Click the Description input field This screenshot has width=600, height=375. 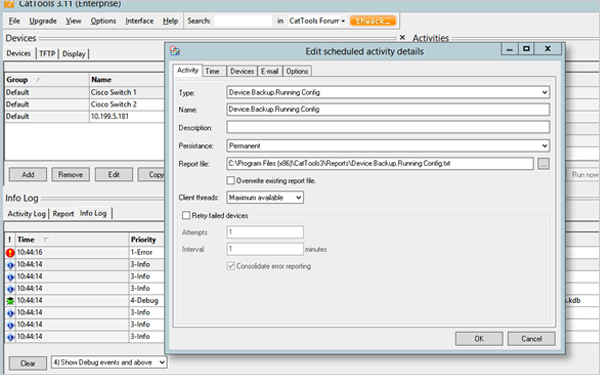click(388, 127)
